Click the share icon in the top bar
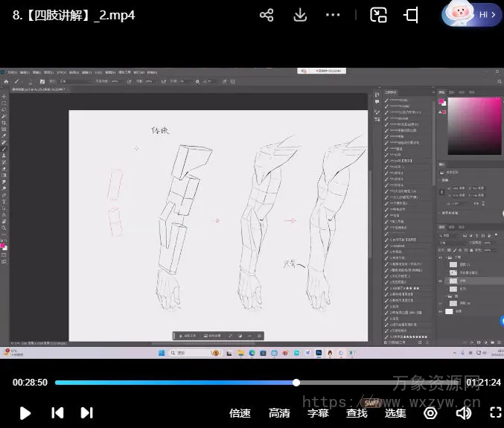 [267, 15]
